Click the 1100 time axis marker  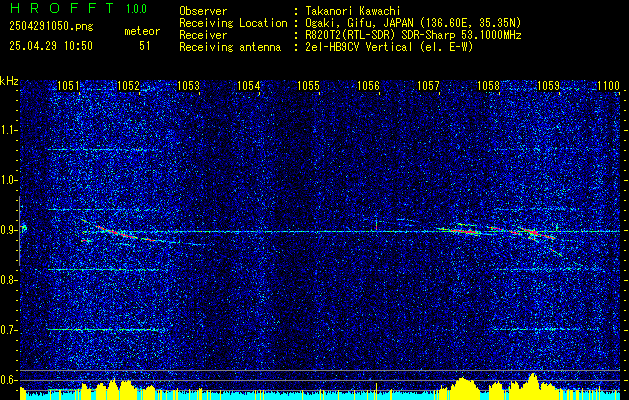(608, 86)
